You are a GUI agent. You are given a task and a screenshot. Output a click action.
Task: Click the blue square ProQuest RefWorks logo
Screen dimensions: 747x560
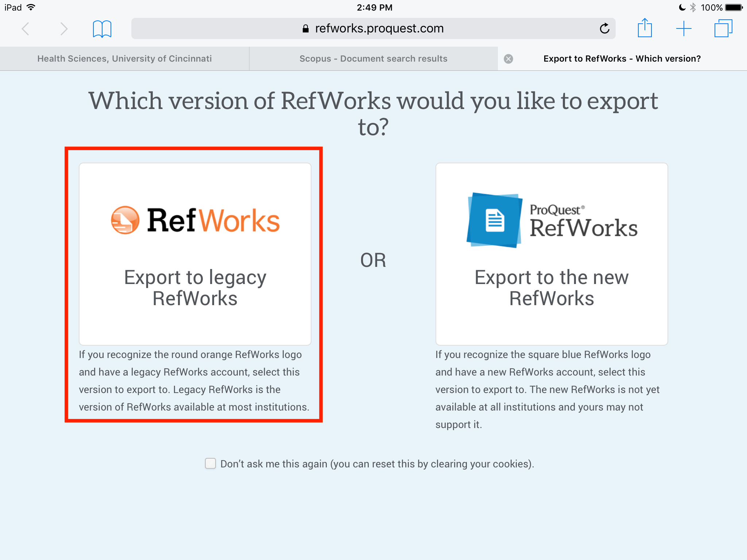click(x=495, y=220)
